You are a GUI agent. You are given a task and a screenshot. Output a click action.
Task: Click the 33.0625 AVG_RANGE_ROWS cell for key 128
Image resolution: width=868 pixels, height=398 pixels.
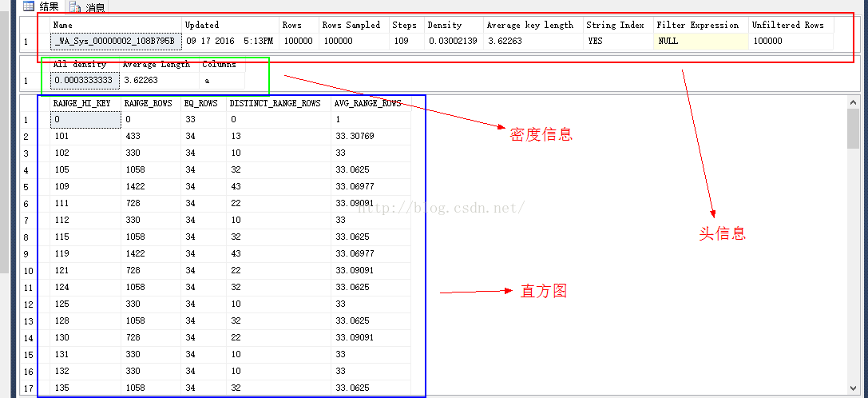(371, 320)
